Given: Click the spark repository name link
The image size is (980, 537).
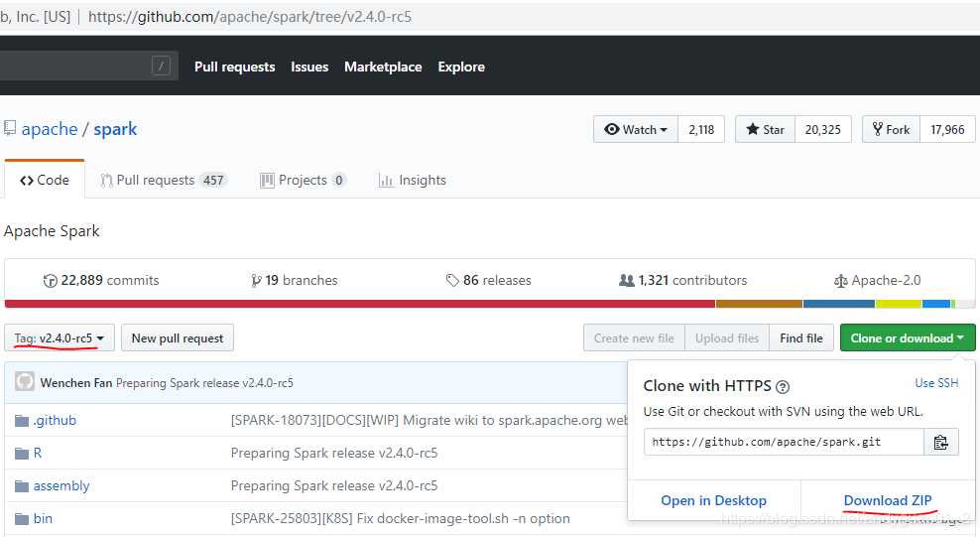Looking at the screenshot, I should [115, 129].
